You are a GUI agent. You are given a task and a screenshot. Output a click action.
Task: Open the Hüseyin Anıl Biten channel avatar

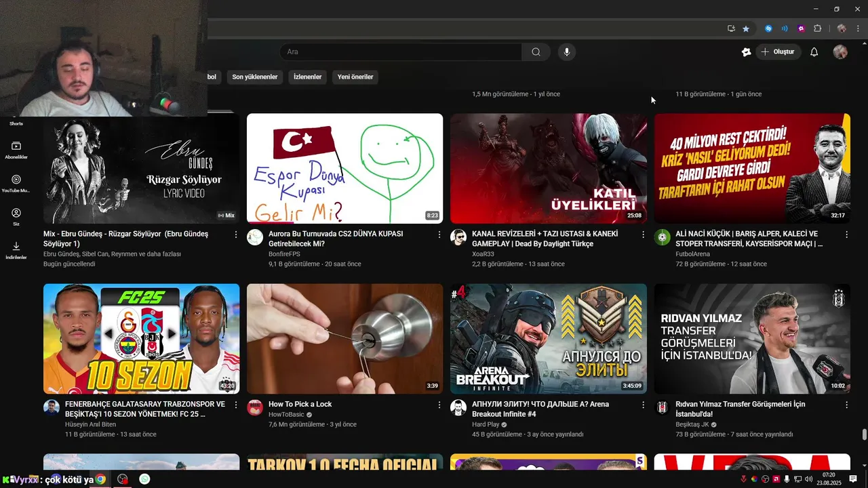(52, 407)
